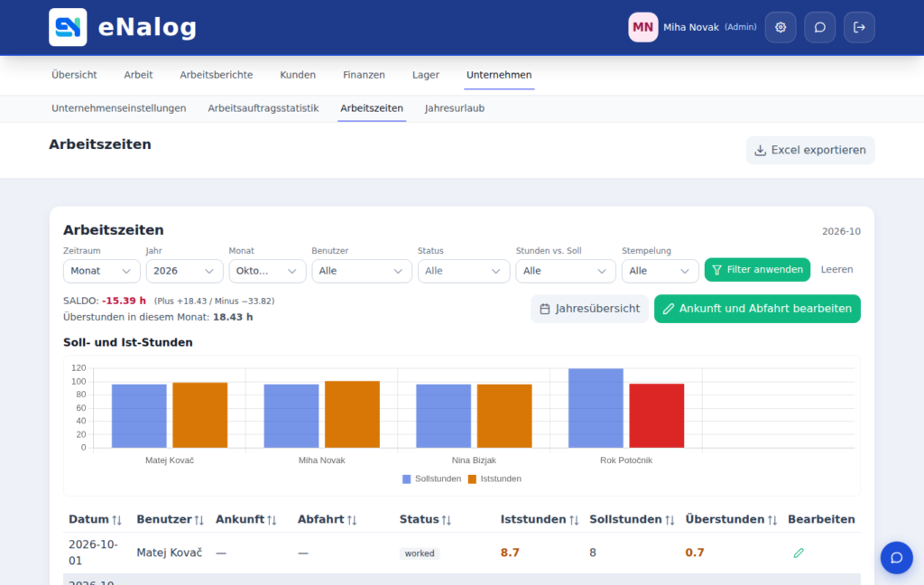Open the Stempelung filter dropdown
Image resolution: width=924 pixels, height=585 pixels.
(x=660, y=271)
